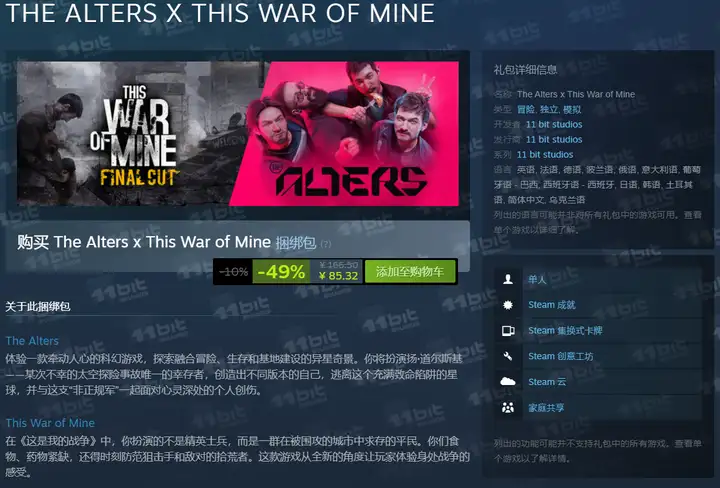Open the This War of Mine title link
The image size is (720, 488).
(50, 423)
